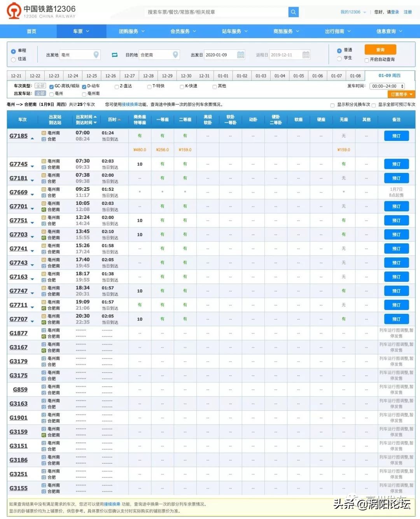This screenshot has height=519, width=420.
Task: Enable 开启自动查询 auto query checkbox
Action: (x=367, y=60)
